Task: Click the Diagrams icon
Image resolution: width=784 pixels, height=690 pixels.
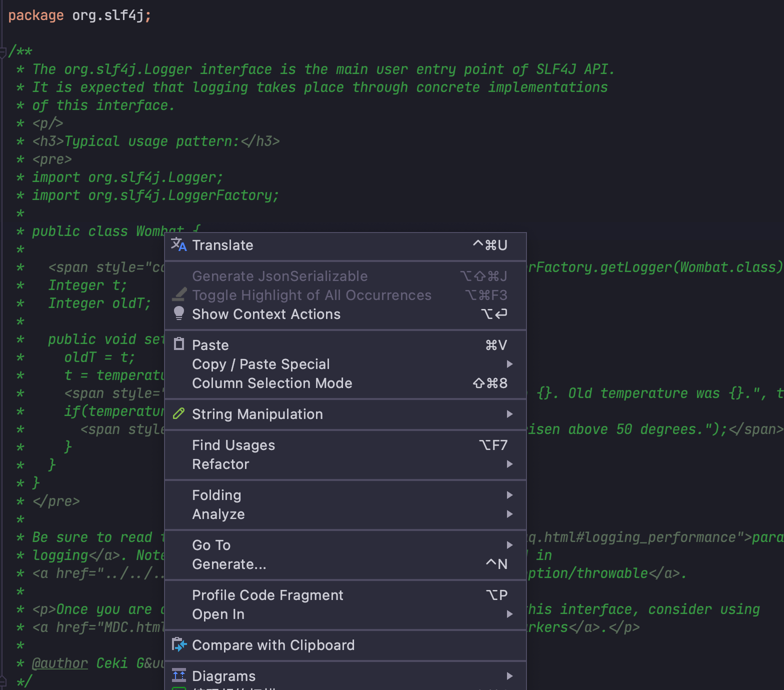Action: 178,675
